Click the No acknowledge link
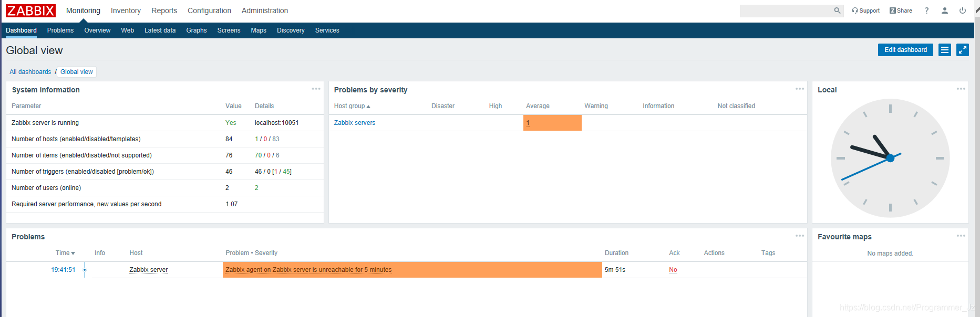Image resolution: width=980 pixels, height=317 pixels. [673, 270]
